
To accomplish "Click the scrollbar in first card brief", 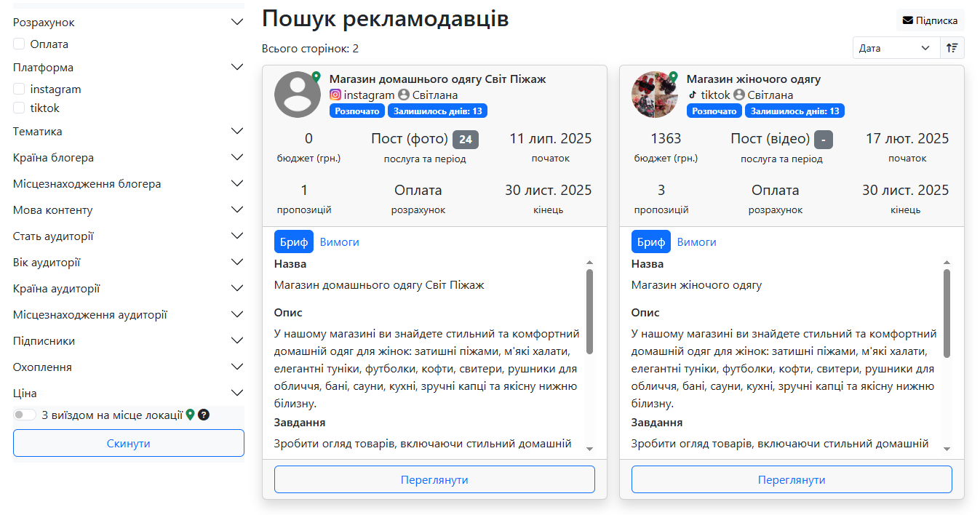I will 589,311.
